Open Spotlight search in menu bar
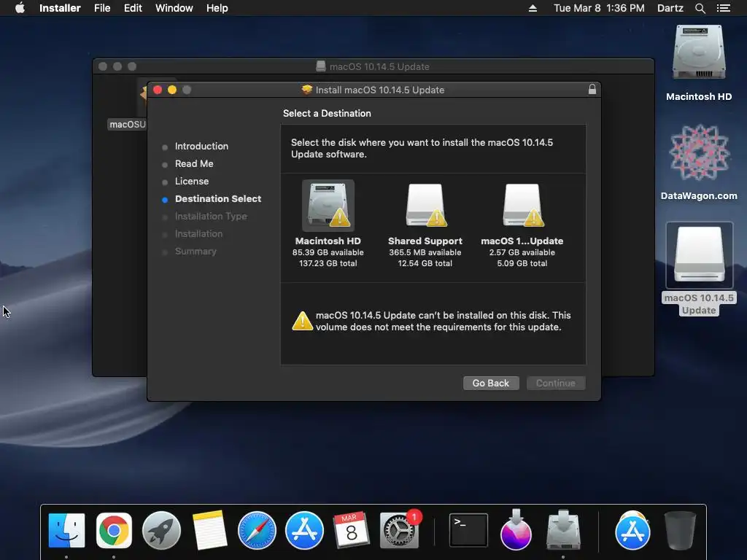 coord(700,8)
